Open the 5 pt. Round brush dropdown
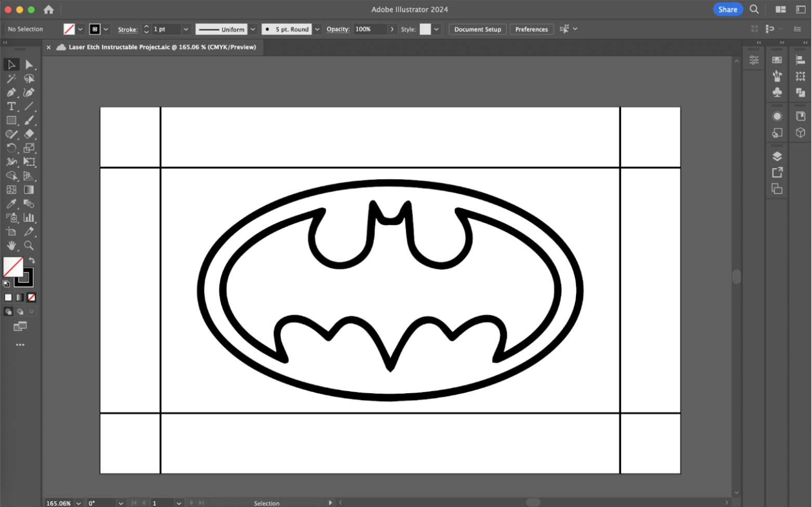 tap(317, 30)
